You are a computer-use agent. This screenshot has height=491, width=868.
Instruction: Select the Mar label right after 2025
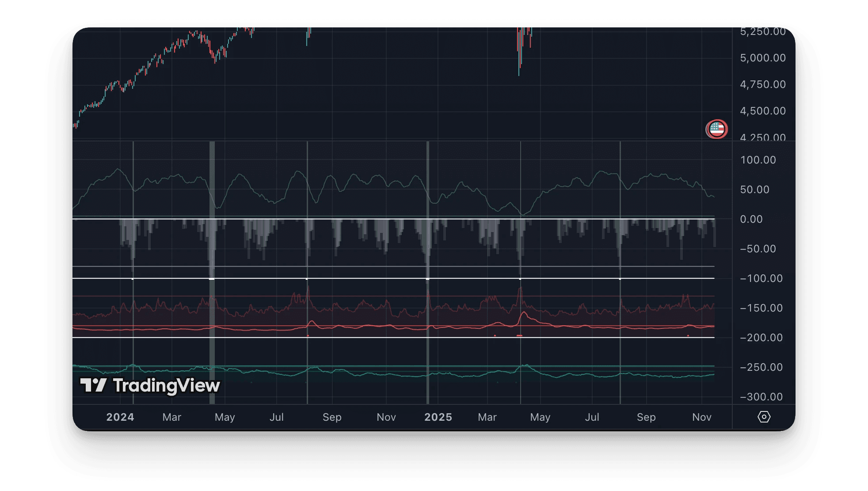tap(487, 417)
